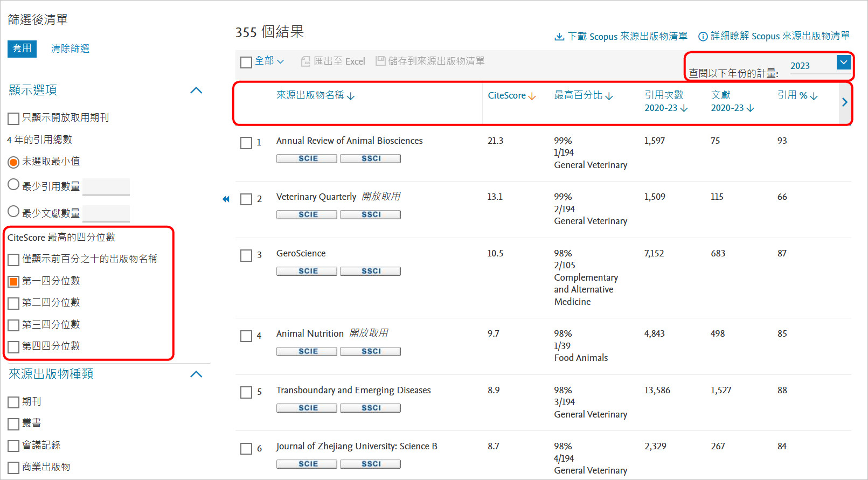The height and width of the screenshot is (480, 868).
Task: Open the 全部 selection dropdown chevron
Action: (x=280, y=61)
